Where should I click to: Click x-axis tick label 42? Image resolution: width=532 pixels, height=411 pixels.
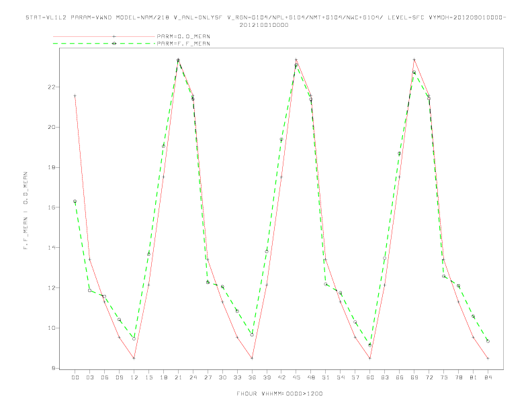point(281,377)
